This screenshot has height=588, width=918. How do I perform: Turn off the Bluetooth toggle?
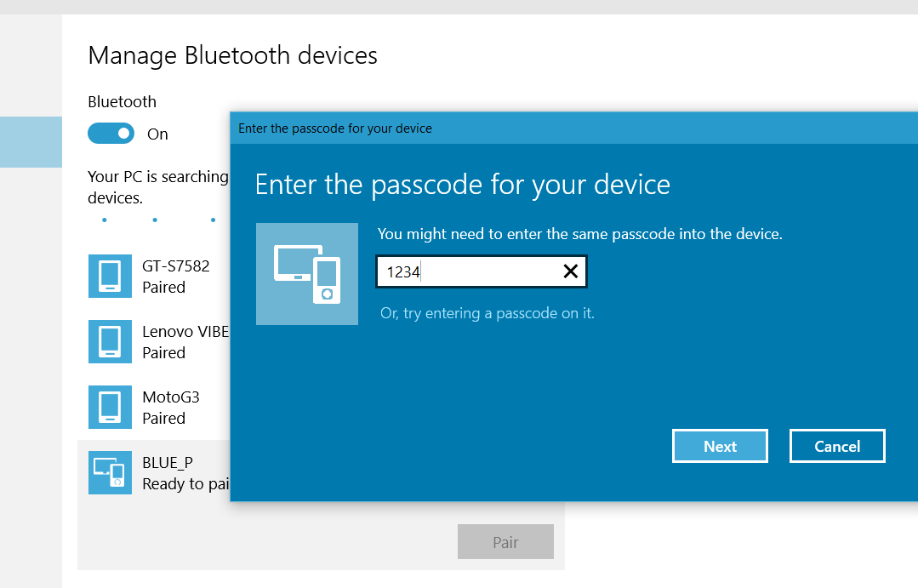[111, 134]
